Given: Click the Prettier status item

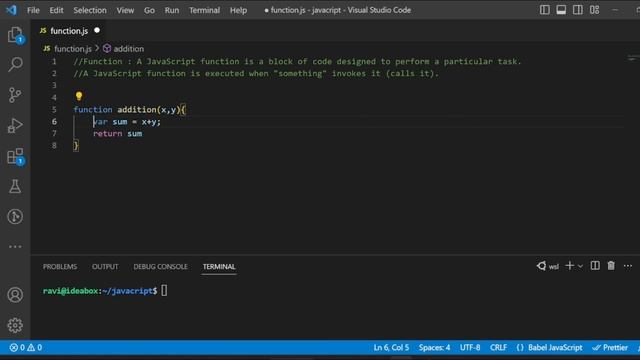Looking at the screenshot, I should click(610, 347).
